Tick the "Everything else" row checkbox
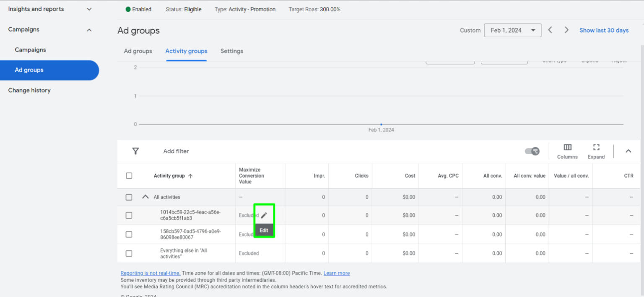This screenshot has height=297, width=644. pos(129,253)
